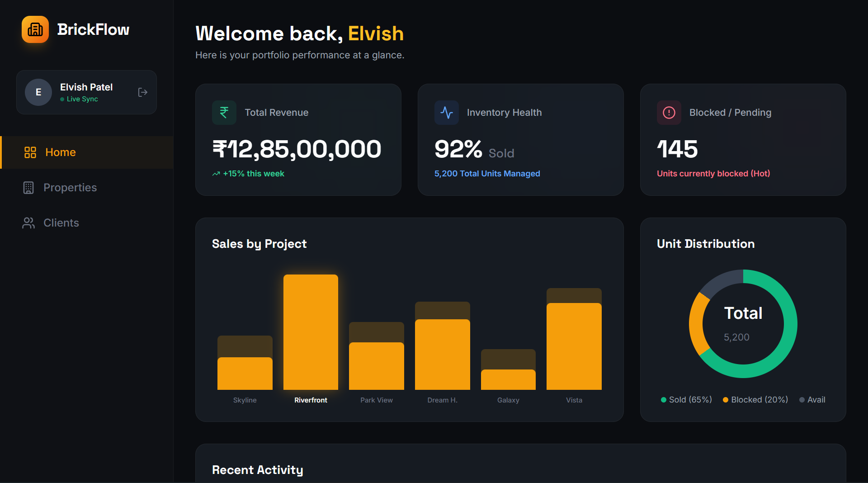The height and width of the screenshot is (483, 868).
Task: Click the Clients people icon
Action: point(28,223)
